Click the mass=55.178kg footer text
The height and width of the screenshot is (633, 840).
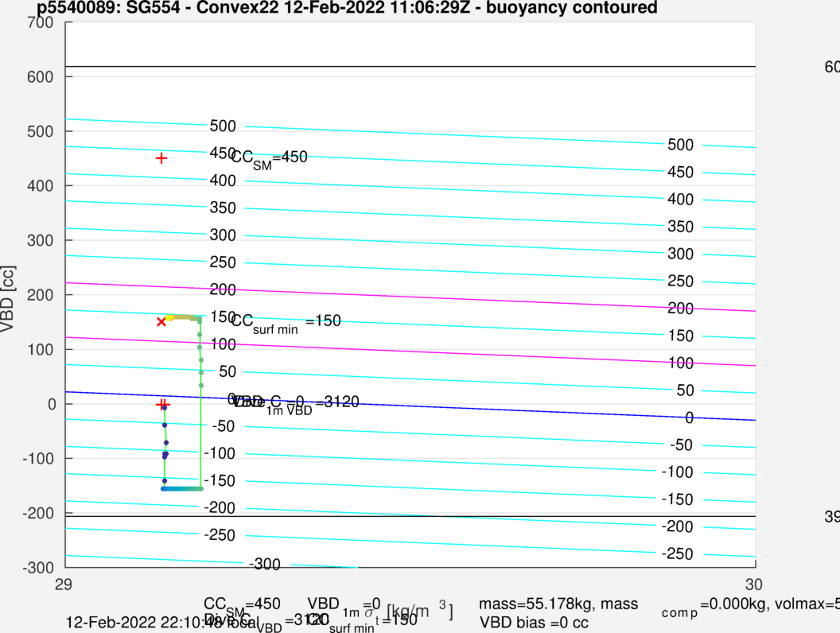[558, 604]
